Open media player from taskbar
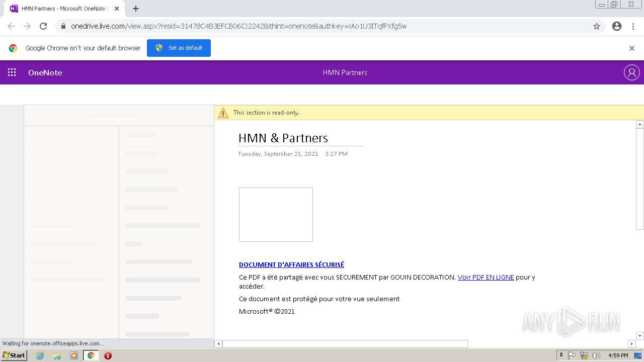Image resolution: width=644 pixels, height=362 pixels. point(74,355)
